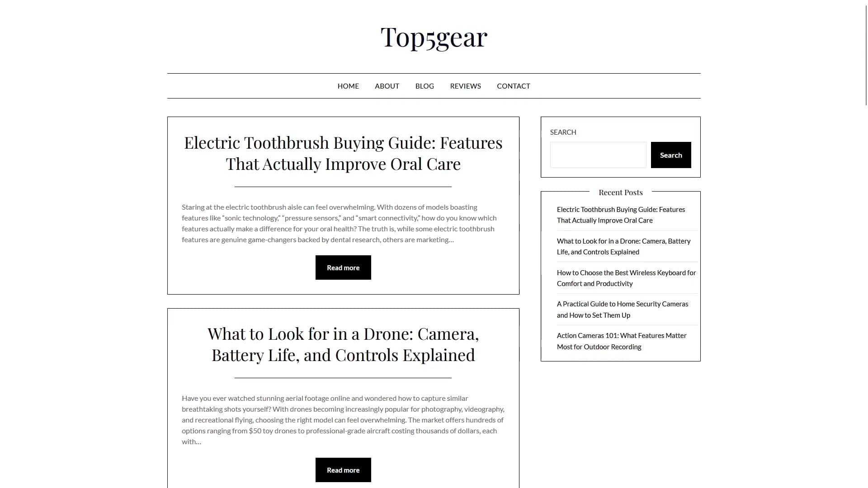This screenshot has width=868, height=488.
Task: Click the black Search button
Action: point(671,155)
